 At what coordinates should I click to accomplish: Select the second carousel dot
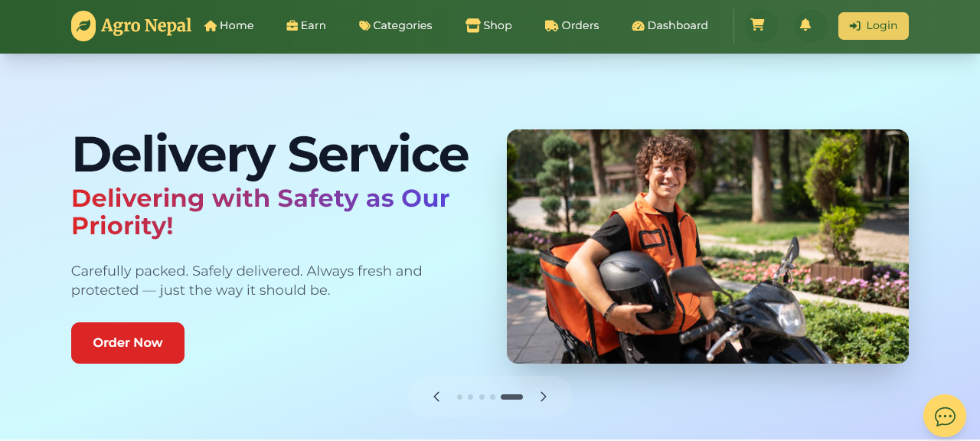(471, 397)
